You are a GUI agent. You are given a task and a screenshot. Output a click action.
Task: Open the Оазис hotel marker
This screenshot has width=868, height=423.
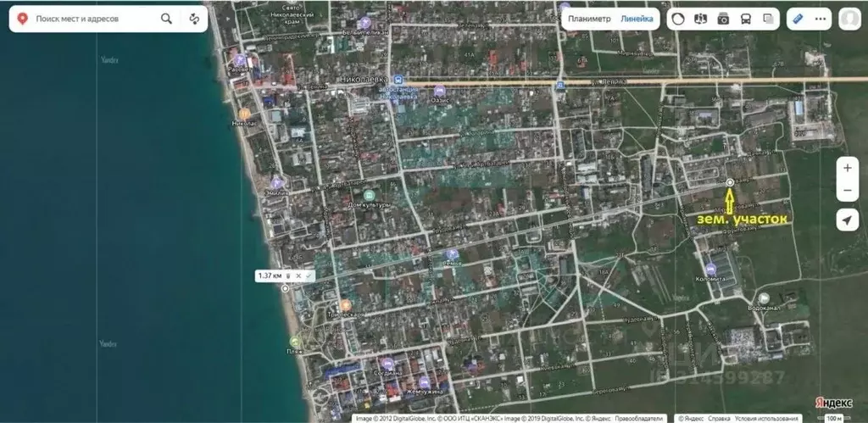coord(440,90)
